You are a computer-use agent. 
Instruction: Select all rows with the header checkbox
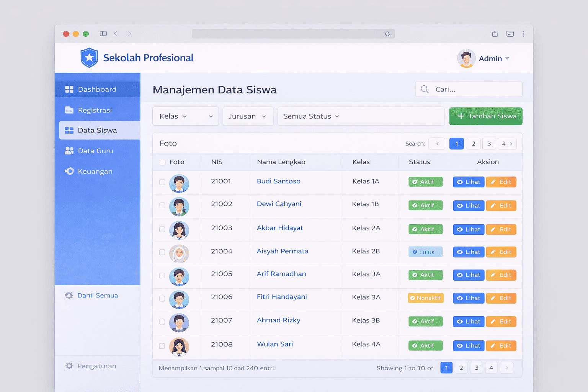pos(162,162)
